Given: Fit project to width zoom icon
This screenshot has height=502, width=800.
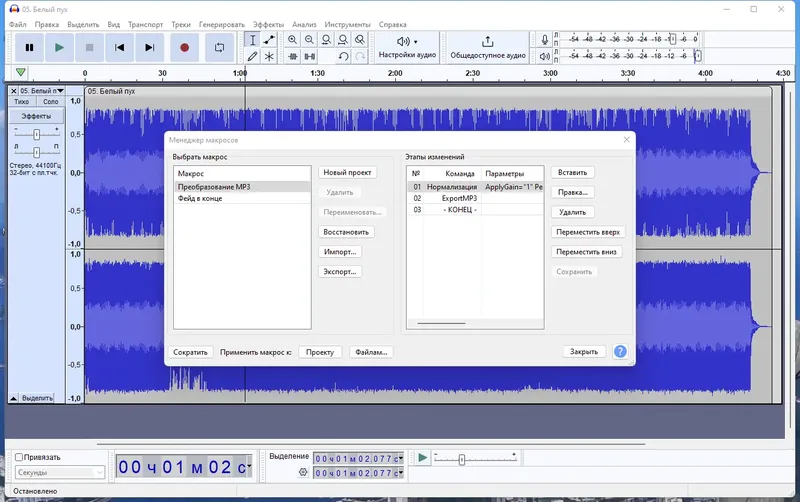Looking at the screenshot, I should [343, 40].
